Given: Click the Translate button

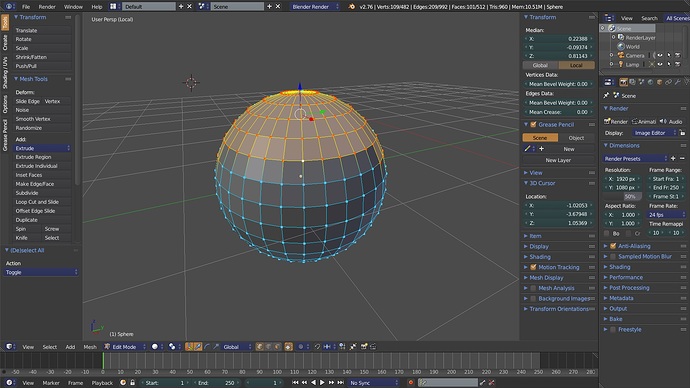Looking at the screenshot, I should pyautogui.click(x=42, y=30).
